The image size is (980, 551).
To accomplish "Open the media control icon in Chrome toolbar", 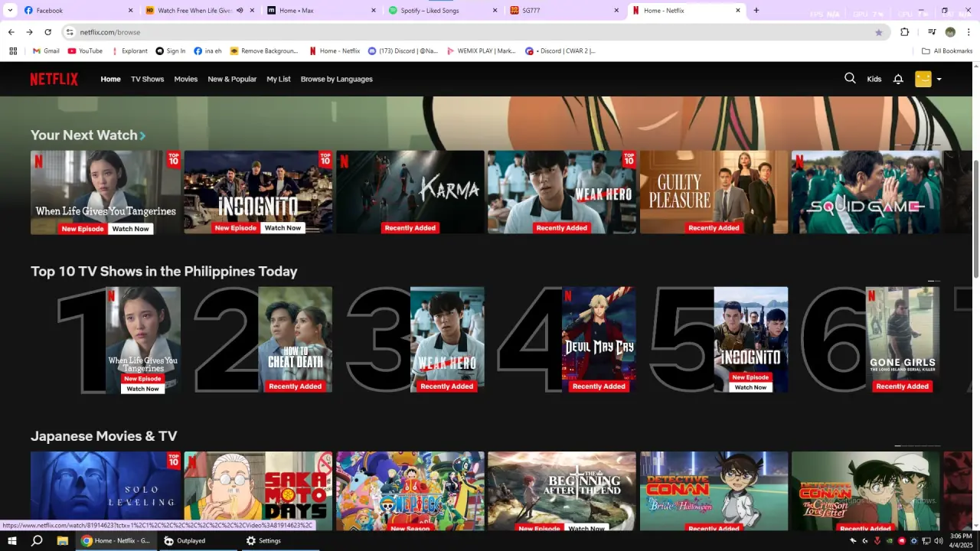I will [x=932, y=32].
